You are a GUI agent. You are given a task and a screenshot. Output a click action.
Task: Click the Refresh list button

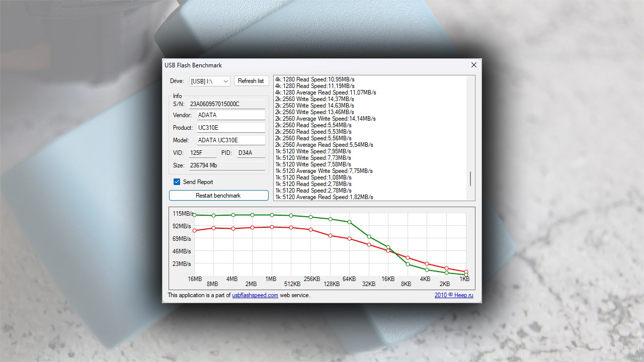(x=251, y=81)
